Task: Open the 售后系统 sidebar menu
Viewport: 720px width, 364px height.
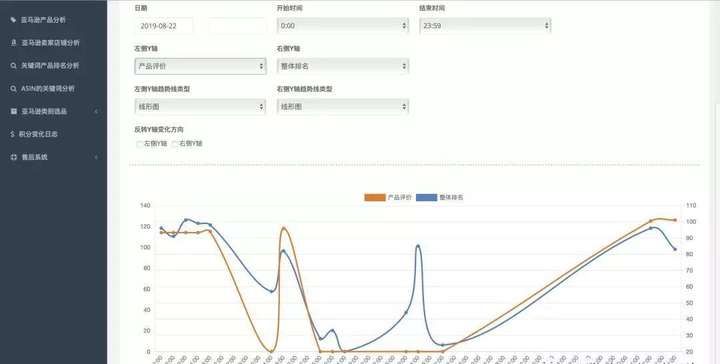Action: tap(34, 157)
